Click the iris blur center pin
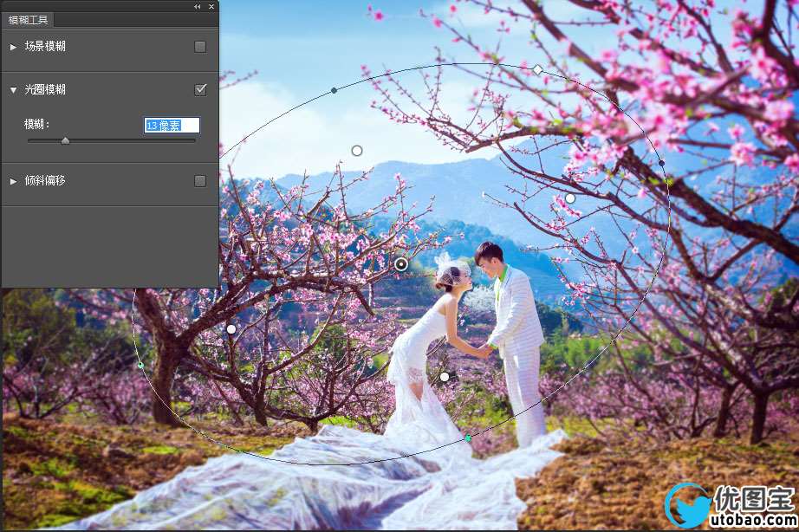Image resolution: width=799 pixels, height=532 pixels. click(401, 264)
